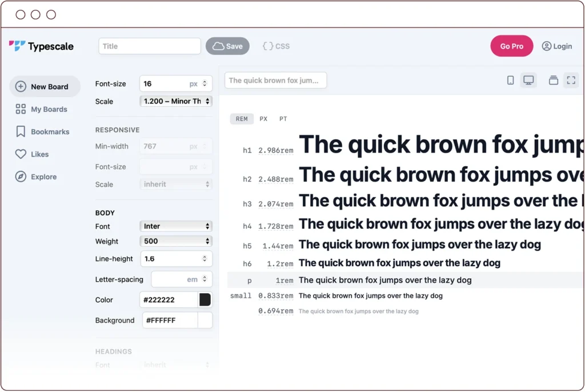Click the stacked layers view icon
This screenshot has height=392, width=585.
[x=553, y=80]
